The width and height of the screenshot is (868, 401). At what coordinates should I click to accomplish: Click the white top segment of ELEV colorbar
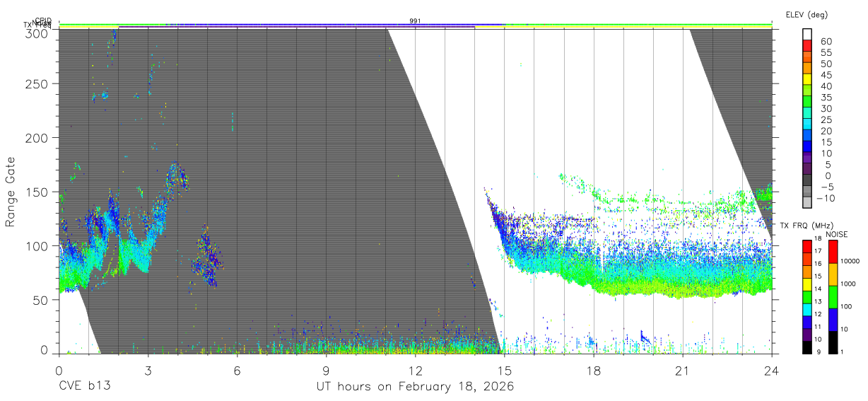(808, 35)
